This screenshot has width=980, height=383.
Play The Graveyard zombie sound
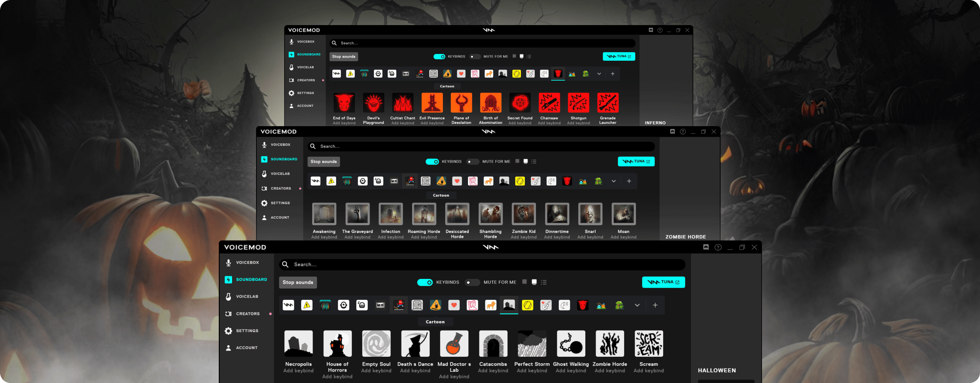[x=357, y=214]
